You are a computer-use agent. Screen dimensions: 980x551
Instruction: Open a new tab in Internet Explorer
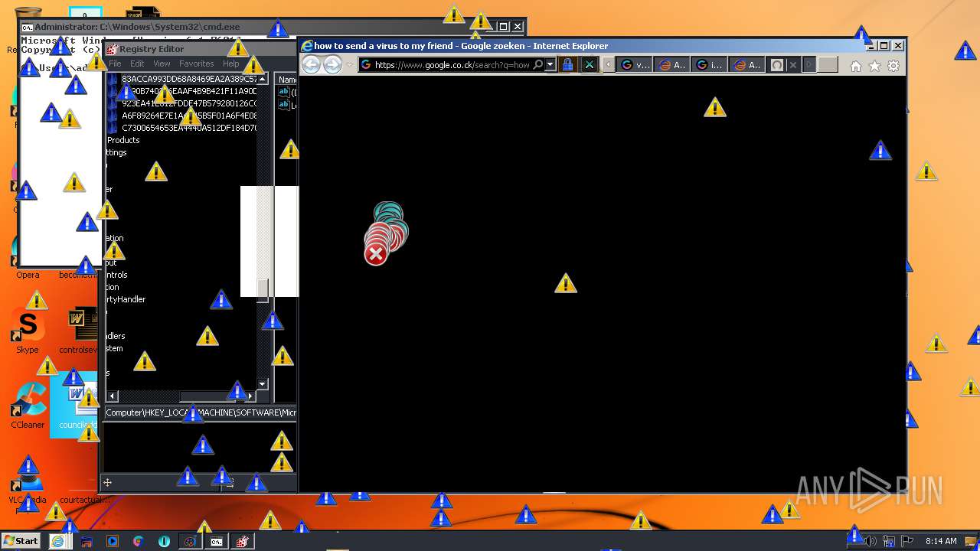pyautogui.click(x=828, y=65)
